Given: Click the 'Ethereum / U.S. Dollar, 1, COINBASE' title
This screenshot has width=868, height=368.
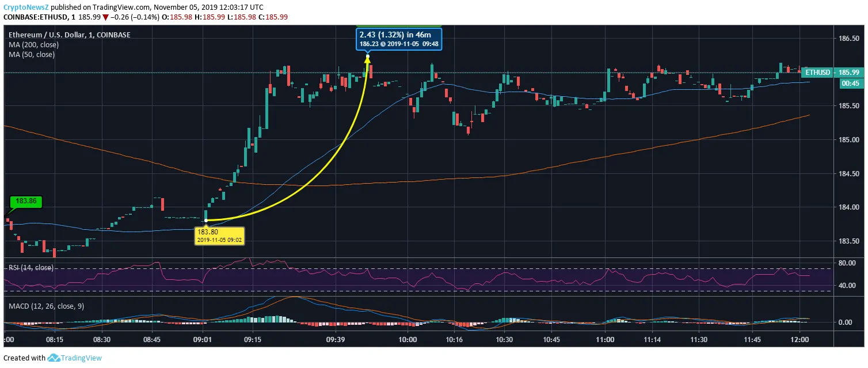Looking at the screenshot, I should pyautogui.click(x=69, y=35).
